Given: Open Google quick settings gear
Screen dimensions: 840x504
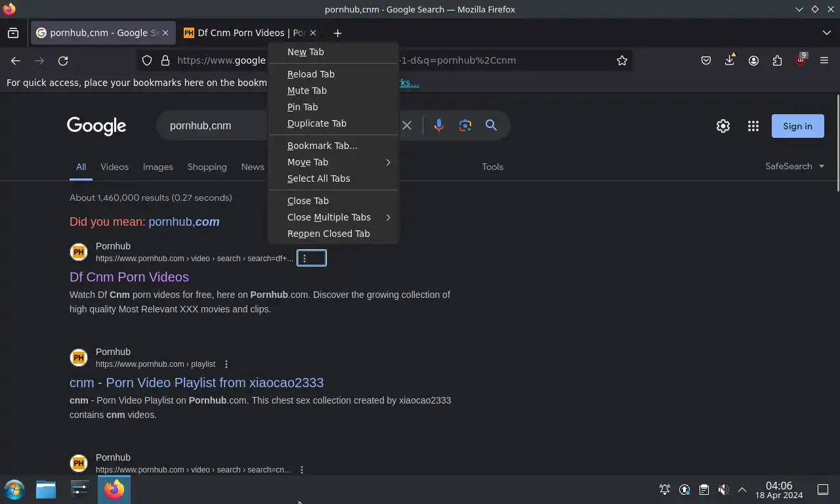Looking at the screenshot, I should 723,126.
